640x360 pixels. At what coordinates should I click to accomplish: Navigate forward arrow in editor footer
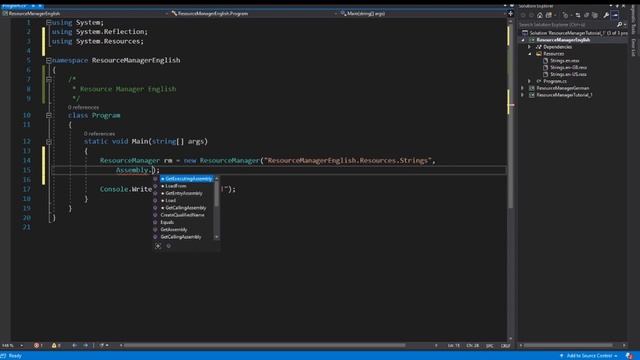(x=86, y=346)
